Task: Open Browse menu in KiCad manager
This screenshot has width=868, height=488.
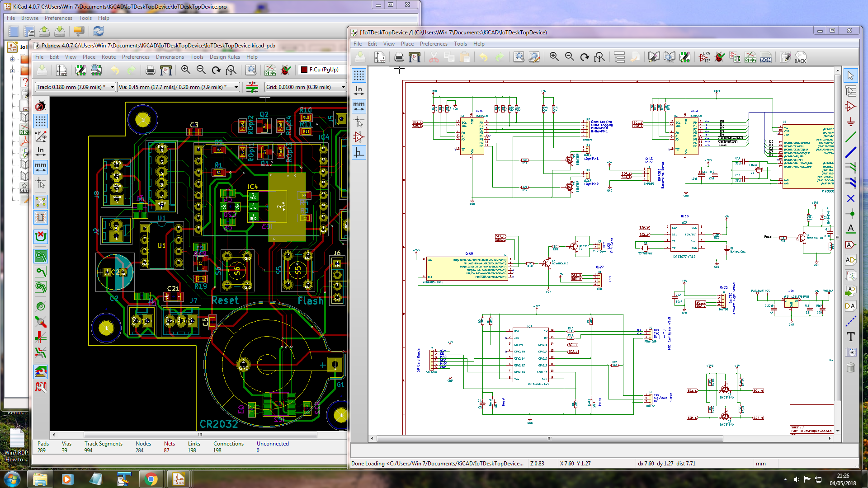Action: click(30, 18)
